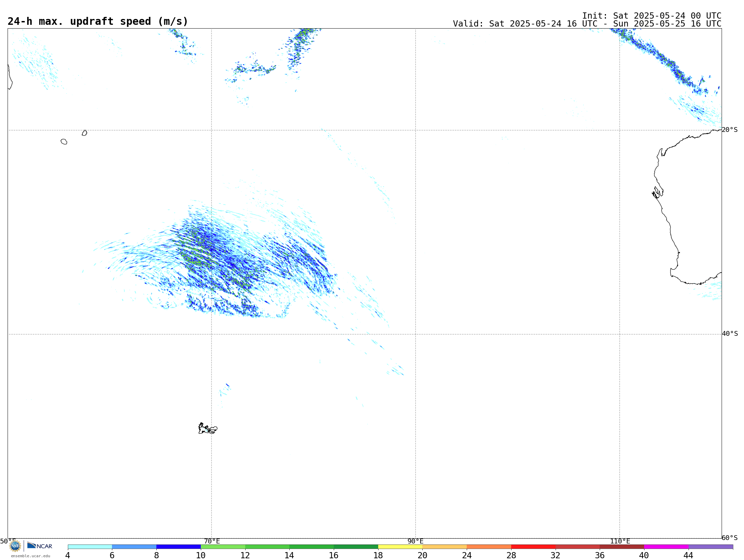The height and width of the screenshot is (560, 744).
Task: Click the 20°S latitude label
Action: click(730, 130)
